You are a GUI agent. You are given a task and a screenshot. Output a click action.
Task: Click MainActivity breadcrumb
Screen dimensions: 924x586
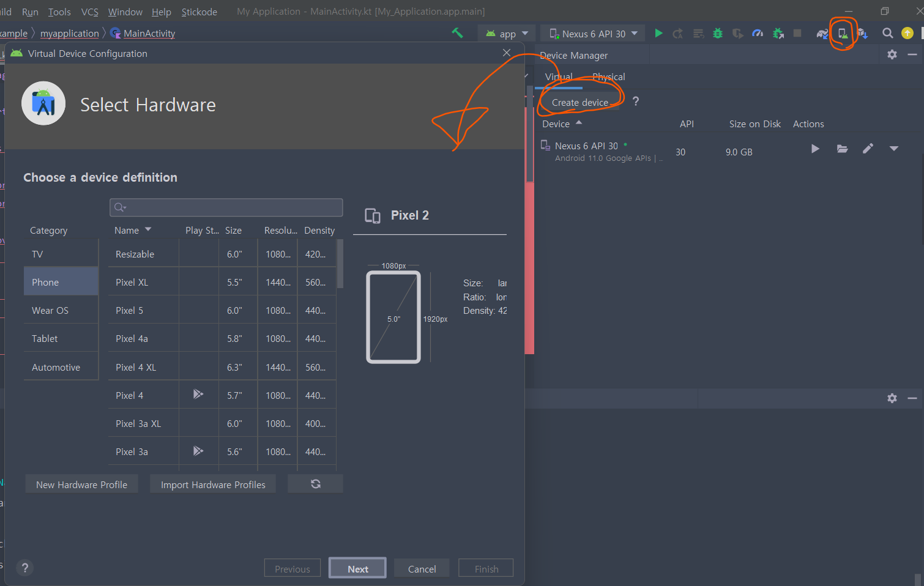[149, 33]
